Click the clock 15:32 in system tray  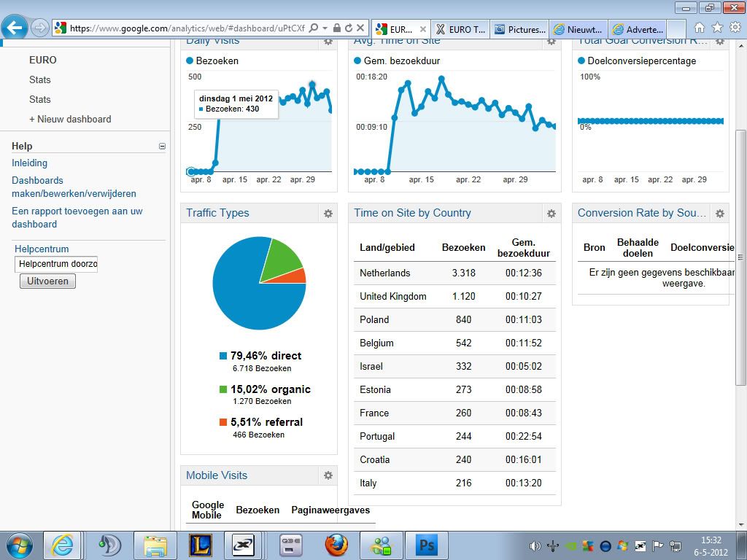tap(711, 540)
